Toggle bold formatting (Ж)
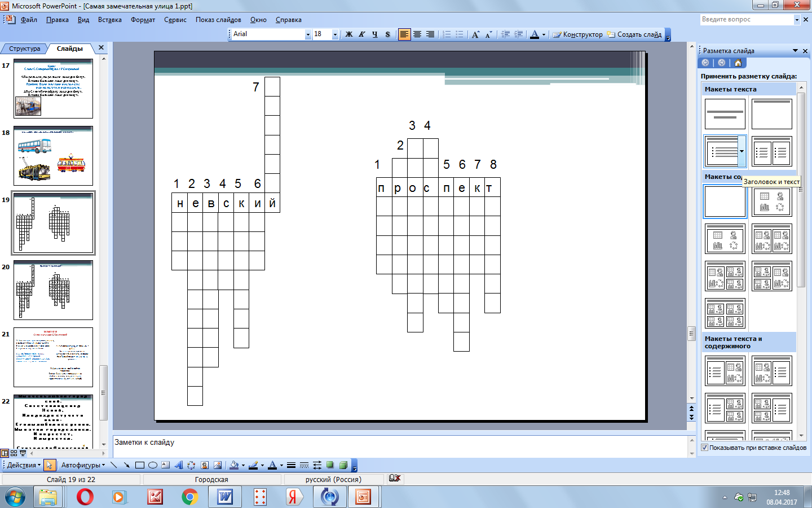The image size is (812, 508). pos(349,34)
